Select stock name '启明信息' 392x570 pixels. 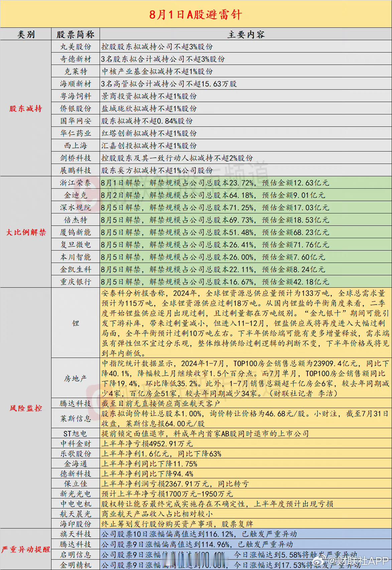point(76,555)
